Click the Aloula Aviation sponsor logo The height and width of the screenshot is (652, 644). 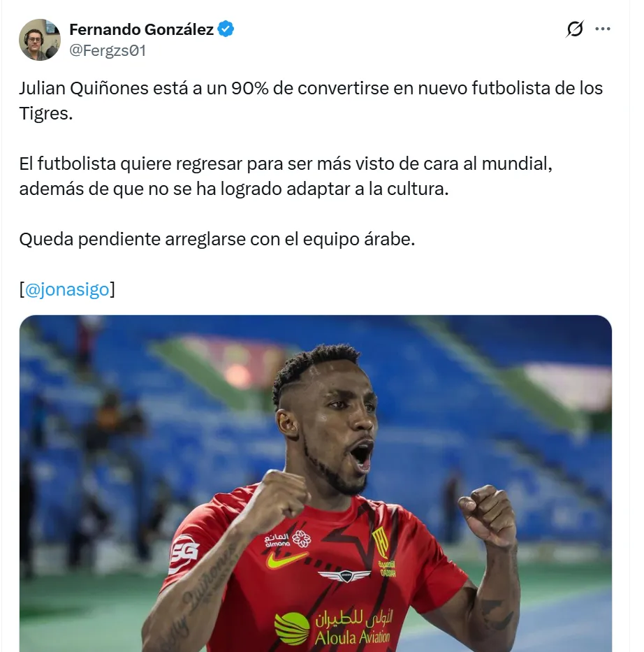pyautogui.click(x=333, y=628)
